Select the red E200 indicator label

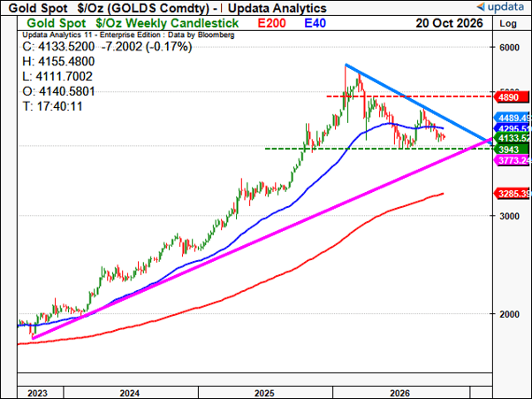tap(271, 23)
